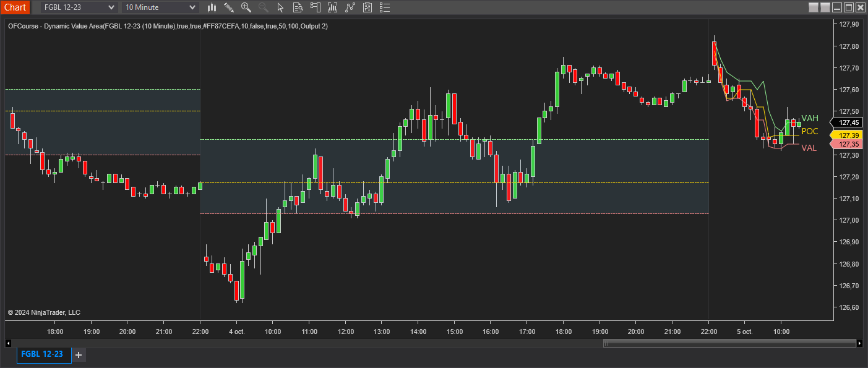Click the 13:00 time axis label
The image size is (868, 368).
point(382,332)
